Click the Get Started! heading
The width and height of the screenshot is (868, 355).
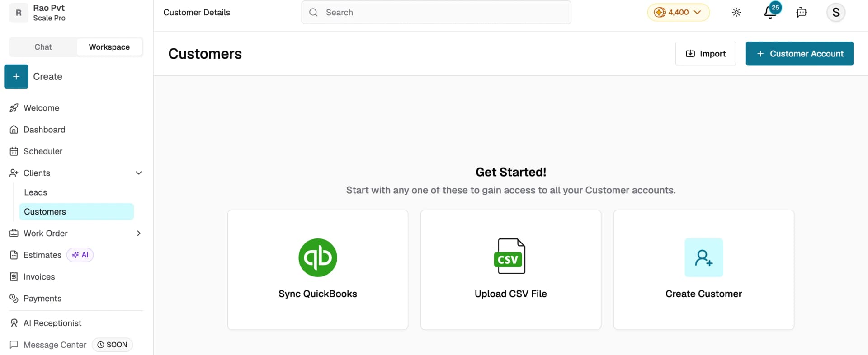tap(511, 172)
